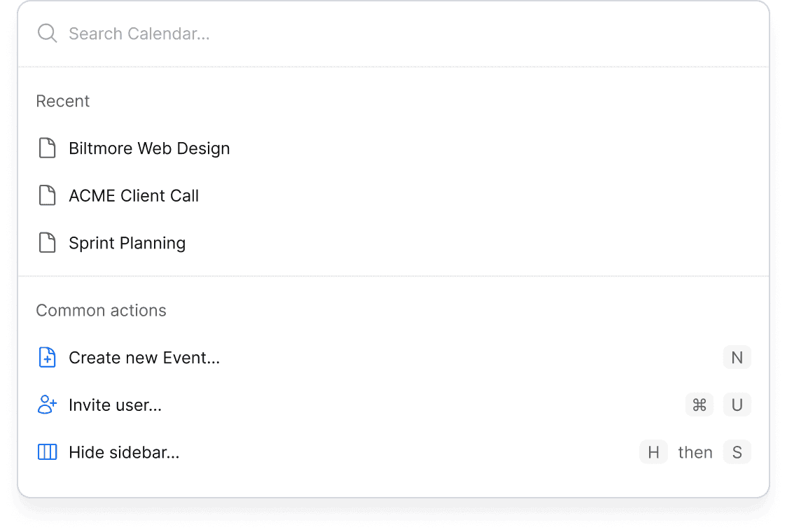The width and height of the screenshot is (787, 532).
Task: Click the document icon beside Sprint Planning
Action: [x=47, y=243]
